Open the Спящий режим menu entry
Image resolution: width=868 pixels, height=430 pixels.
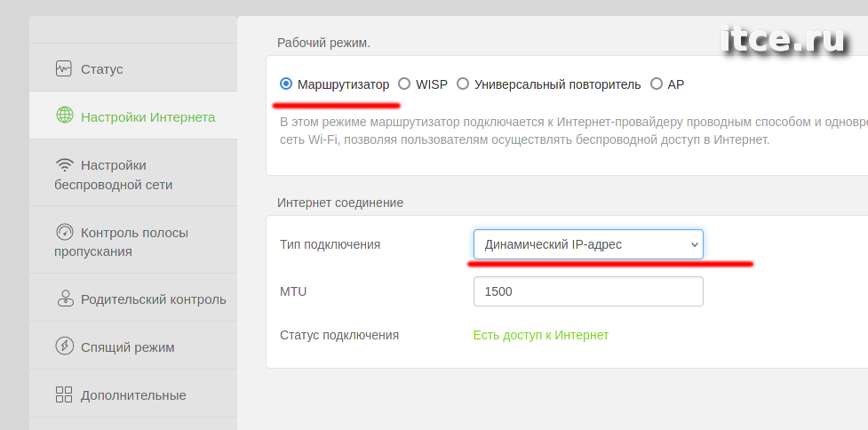click(x=133, y=346)
